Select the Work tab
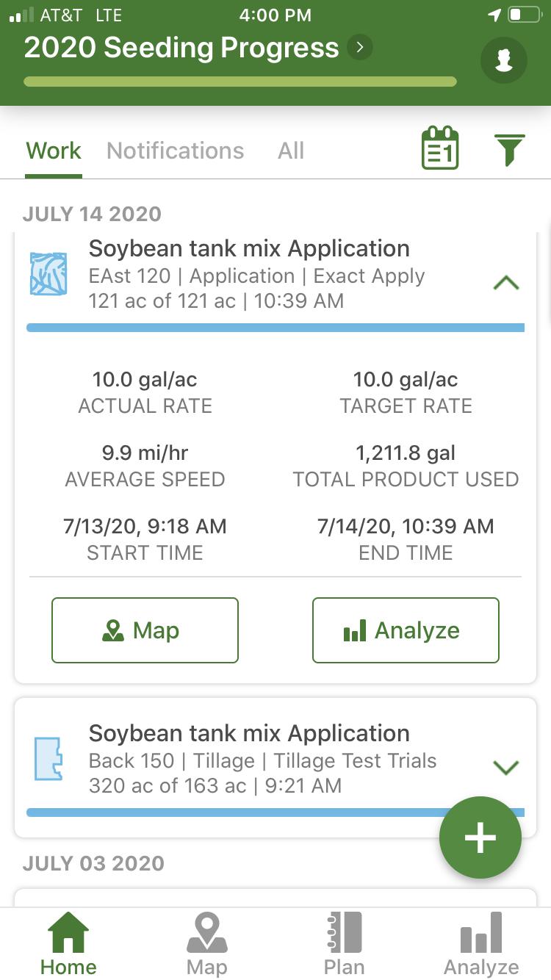The height and width of the screenshot is (980, 551). point(54,151)
